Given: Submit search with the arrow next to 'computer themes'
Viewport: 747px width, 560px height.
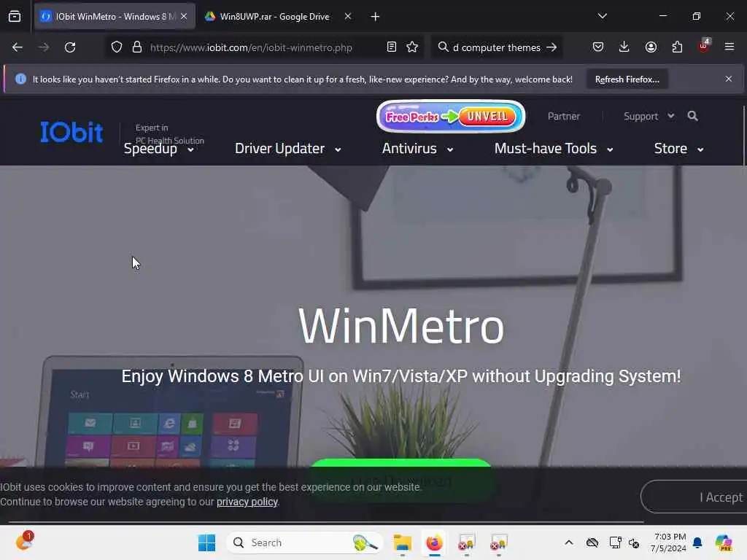Looking at the screenshot, I should [551, 47].
